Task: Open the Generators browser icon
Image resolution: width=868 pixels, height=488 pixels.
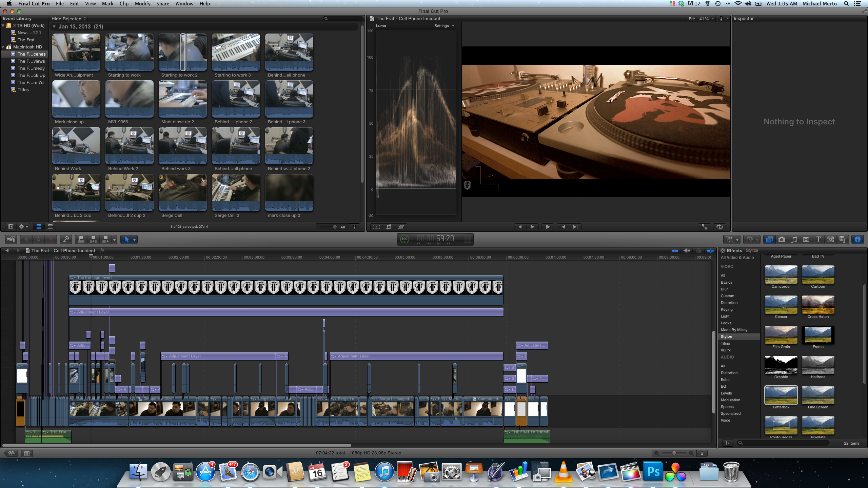Action: pos(830,240)
